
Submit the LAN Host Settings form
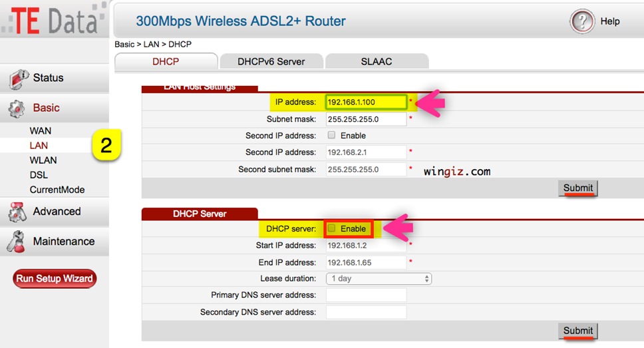pos(578,188)
